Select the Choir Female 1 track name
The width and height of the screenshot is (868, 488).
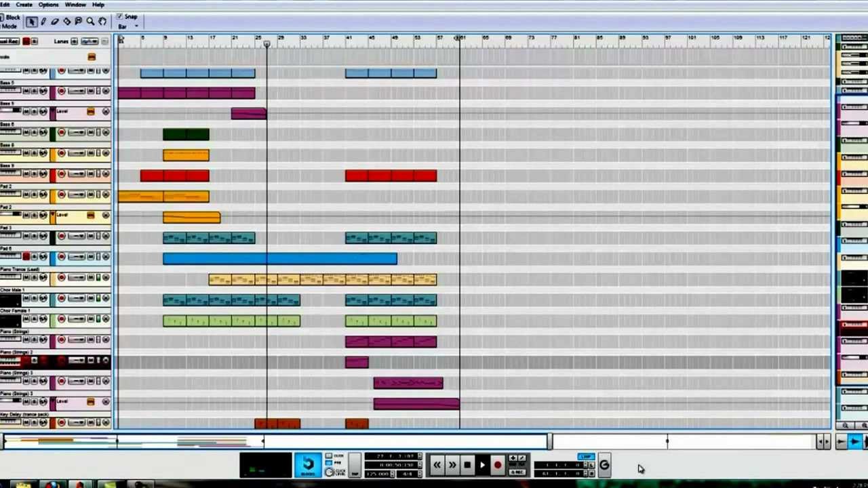click(15, 310)
